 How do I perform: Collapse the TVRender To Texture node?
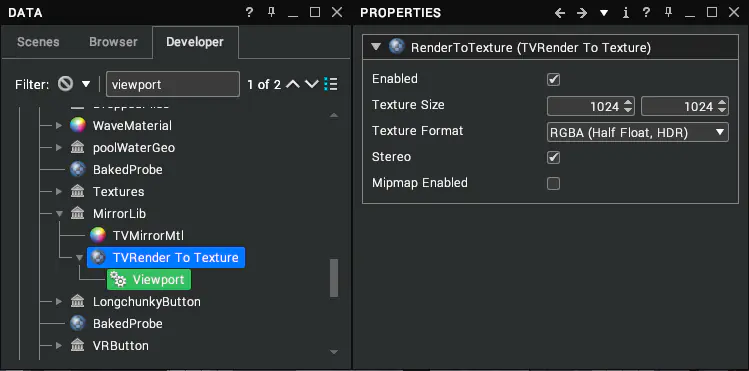click(x=79, y=258)
